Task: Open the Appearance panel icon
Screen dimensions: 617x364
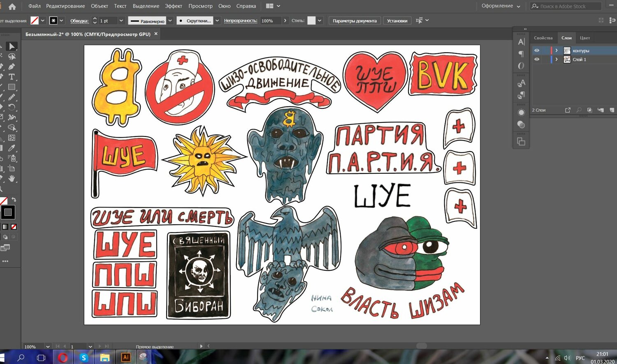Action: [521, 113]
